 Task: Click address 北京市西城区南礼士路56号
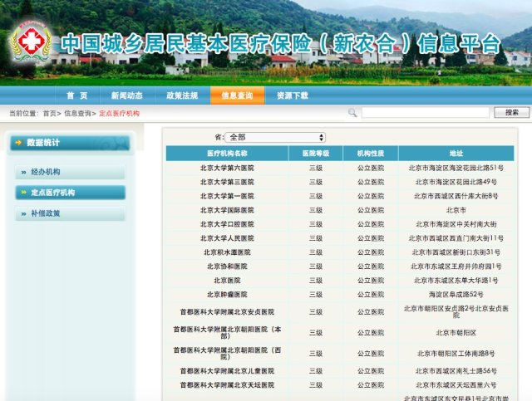point(456,371)
